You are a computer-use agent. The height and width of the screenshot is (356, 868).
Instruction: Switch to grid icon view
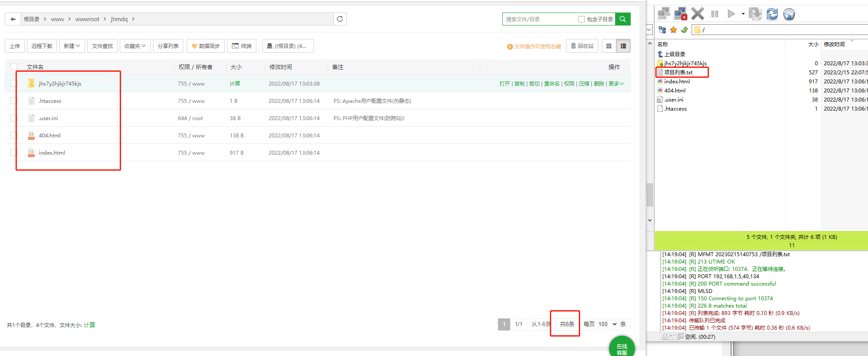609,46
